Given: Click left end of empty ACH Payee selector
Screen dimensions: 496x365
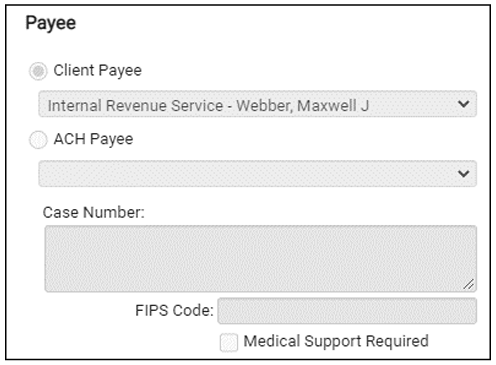Looking at the screenshot, I should point(50,174).
